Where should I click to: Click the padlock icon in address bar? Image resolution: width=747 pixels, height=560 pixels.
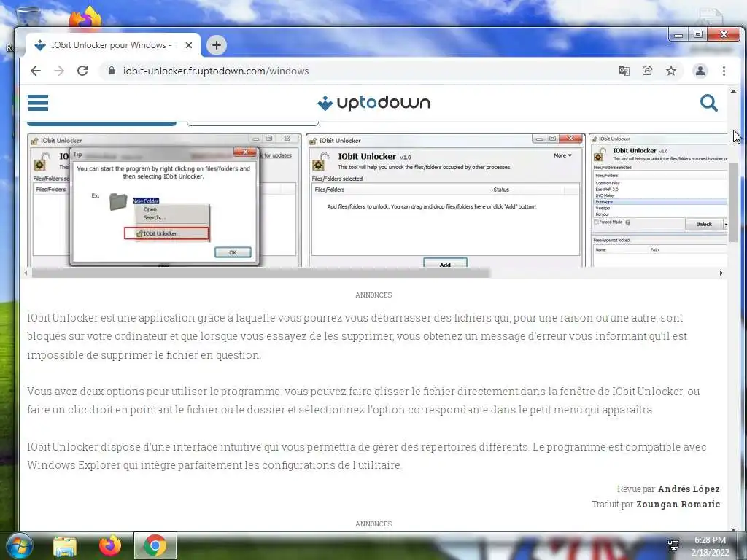pyautogui.click(x=112, y=71)
